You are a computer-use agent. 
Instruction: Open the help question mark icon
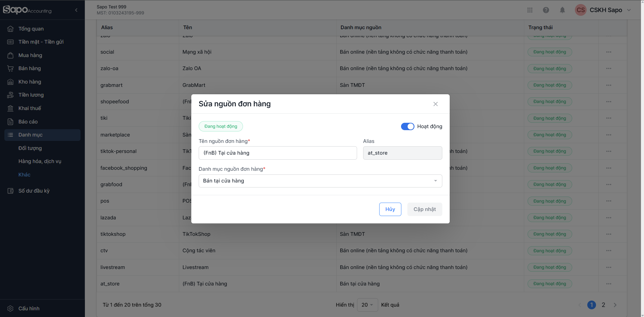pos(546,10)
